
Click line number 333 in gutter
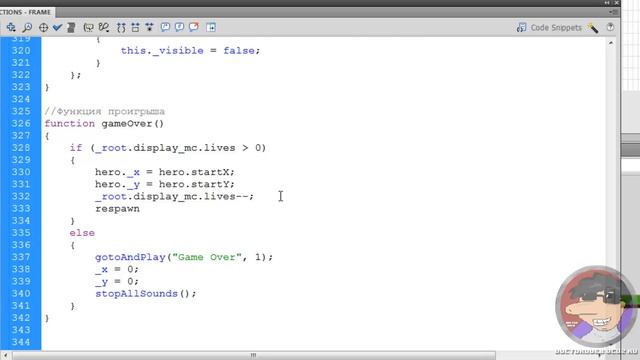[x=21, y=208]
